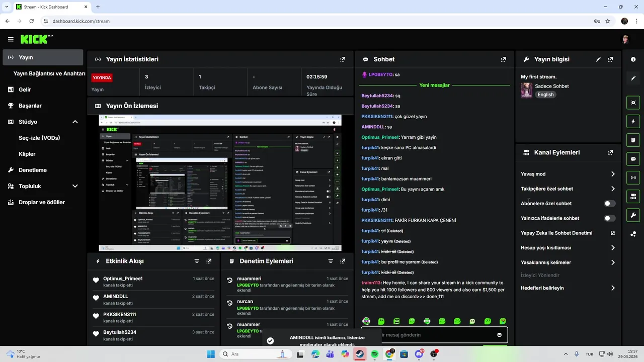Reload the page in the browser
Screen dimensions: 644x362
coord(31,21)
